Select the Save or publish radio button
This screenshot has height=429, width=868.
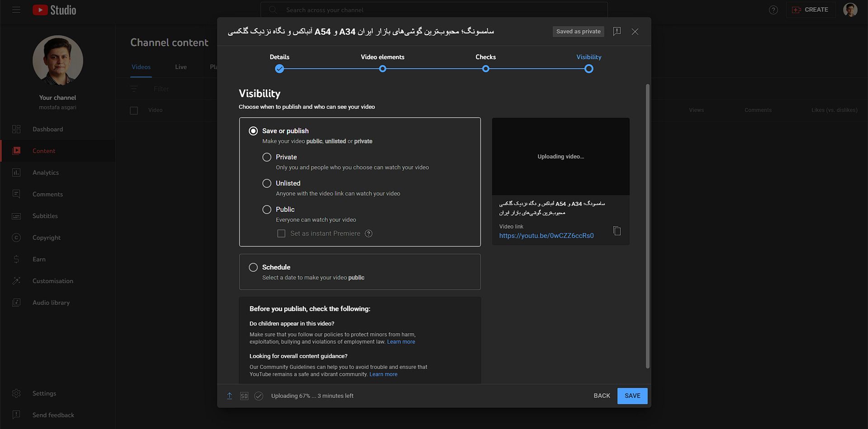[x=253, y=131]
